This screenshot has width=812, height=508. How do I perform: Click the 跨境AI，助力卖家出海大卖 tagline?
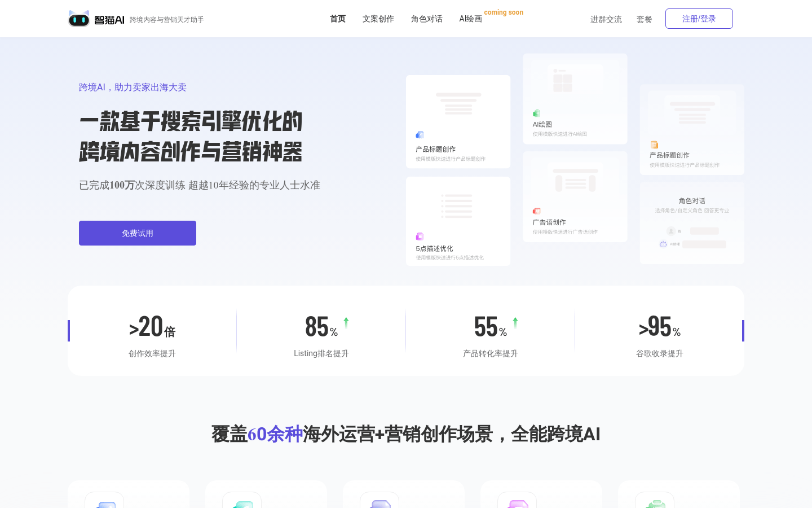[133, 87]
